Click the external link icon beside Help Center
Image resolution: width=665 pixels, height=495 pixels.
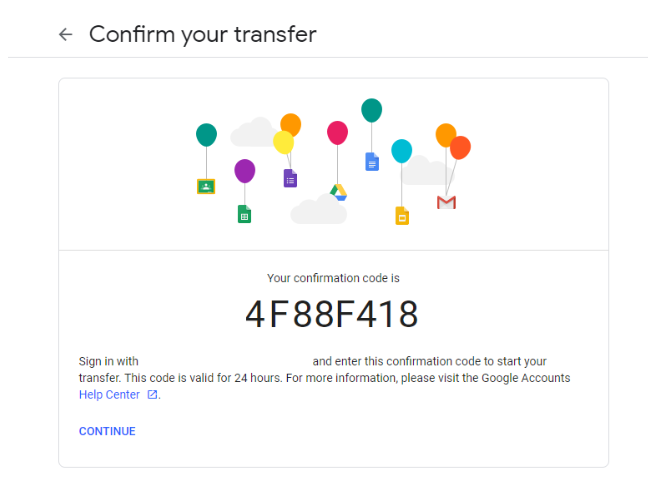152,395
